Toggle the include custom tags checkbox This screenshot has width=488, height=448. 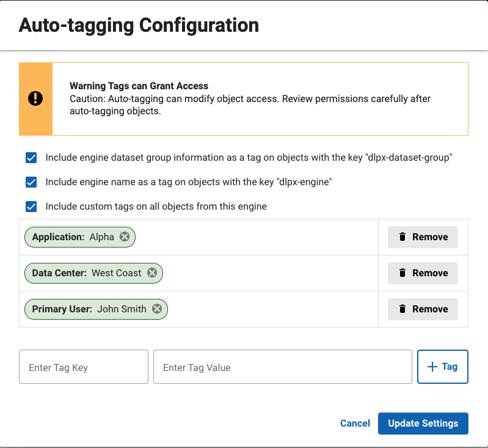(31, 207)
